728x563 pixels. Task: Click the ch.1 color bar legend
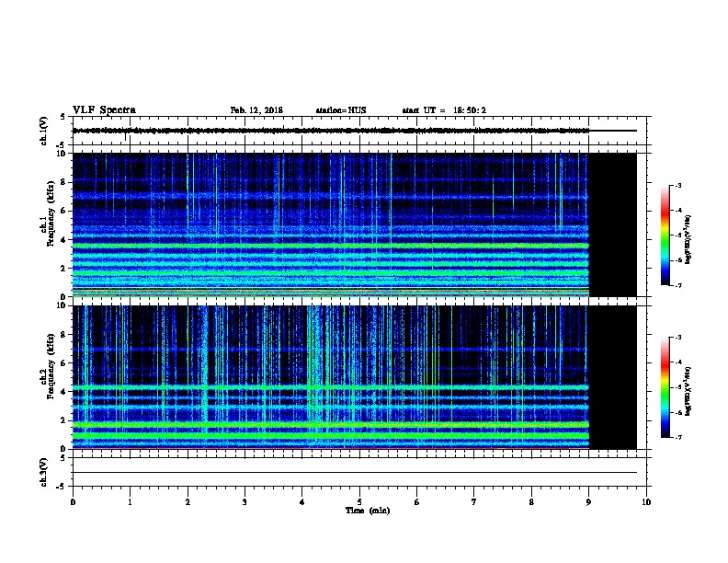pos(665,236)
